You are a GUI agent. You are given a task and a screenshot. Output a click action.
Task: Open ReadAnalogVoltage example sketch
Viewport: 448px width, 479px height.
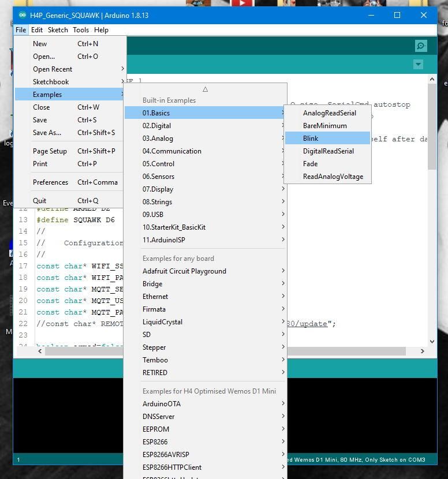coord(327,176)
